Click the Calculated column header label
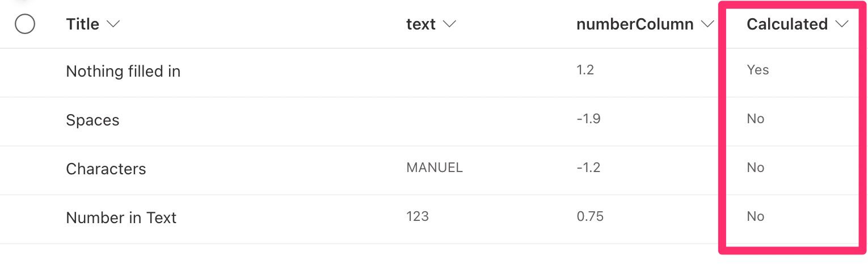 click(x=787, y=24)
